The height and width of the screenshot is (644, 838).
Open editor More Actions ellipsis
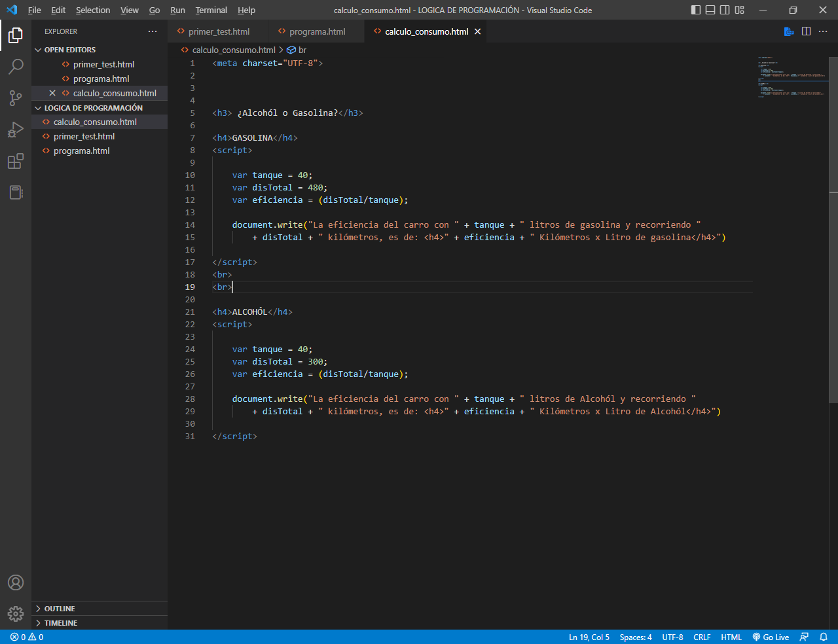(823, 31)
